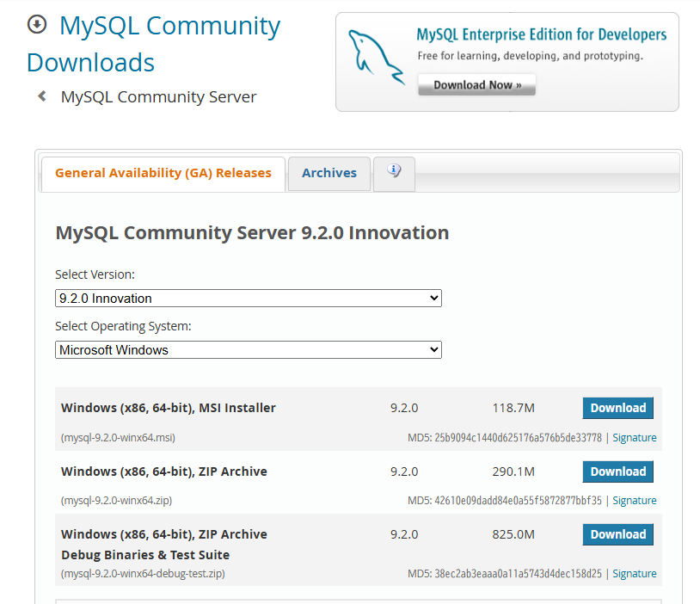Open the Signature link for the ZIP Archive
700x604 pixels.
click(x=635, y=500)
